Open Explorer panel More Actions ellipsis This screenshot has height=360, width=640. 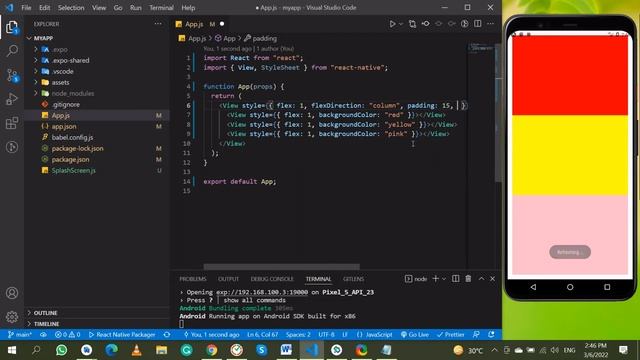(x=158, y=24)
